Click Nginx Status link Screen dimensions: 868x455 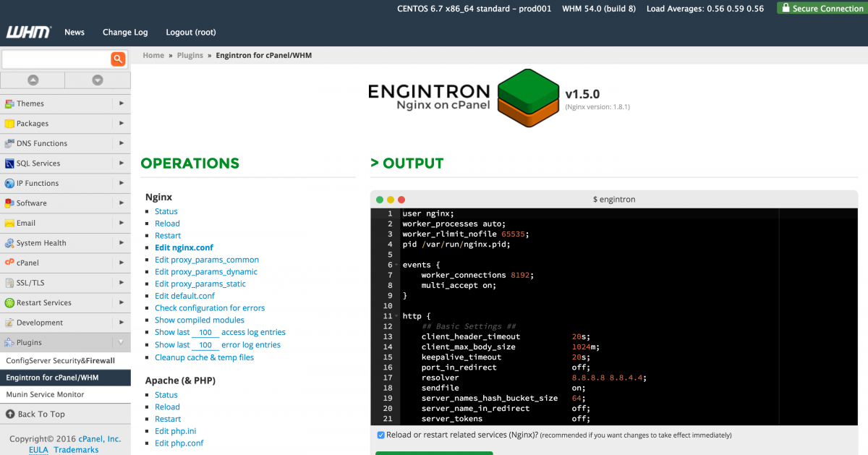166,211
